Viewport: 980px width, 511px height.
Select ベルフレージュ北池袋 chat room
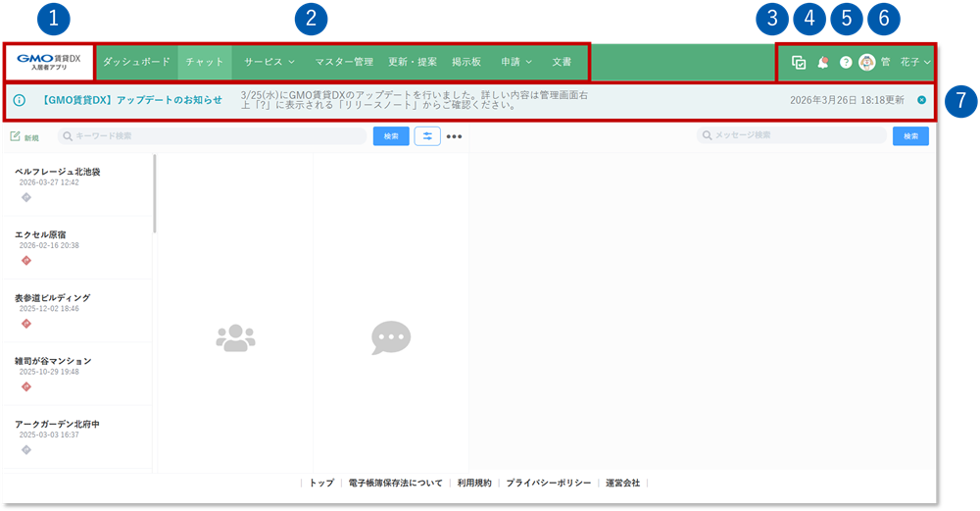tap(76, 184)
